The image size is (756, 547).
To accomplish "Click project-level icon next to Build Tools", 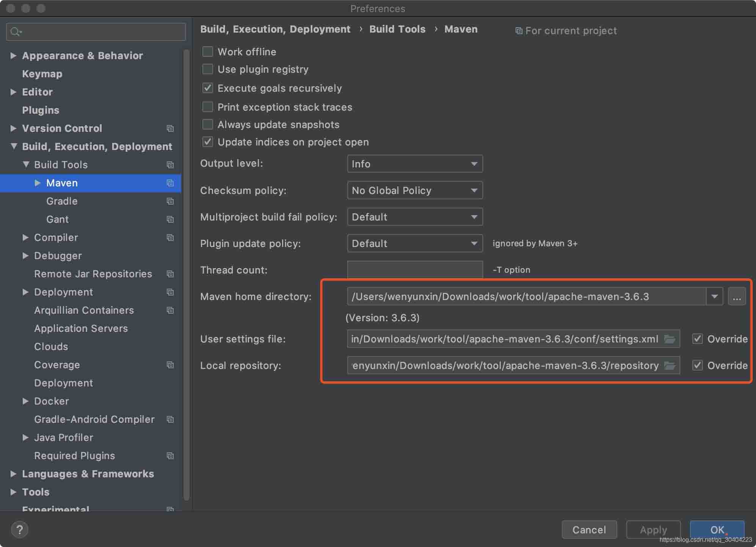I will point(170,165).
